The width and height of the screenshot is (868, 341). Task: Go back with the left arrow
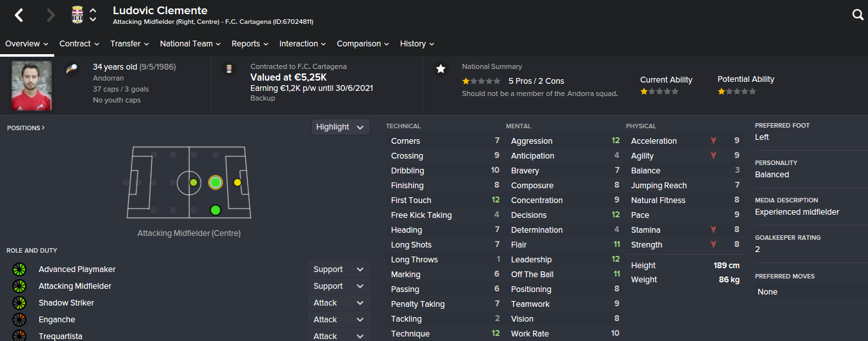[x=19, y=15]
